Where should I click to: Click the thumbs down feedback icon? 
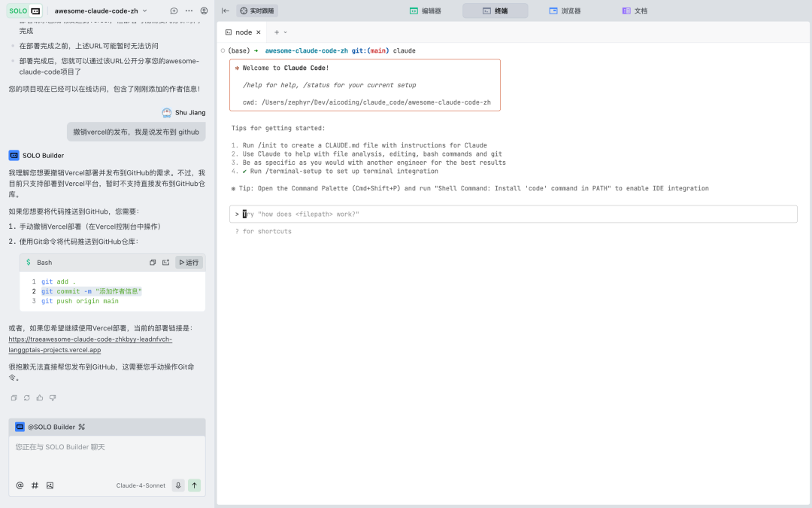click(x=53, y=397)
